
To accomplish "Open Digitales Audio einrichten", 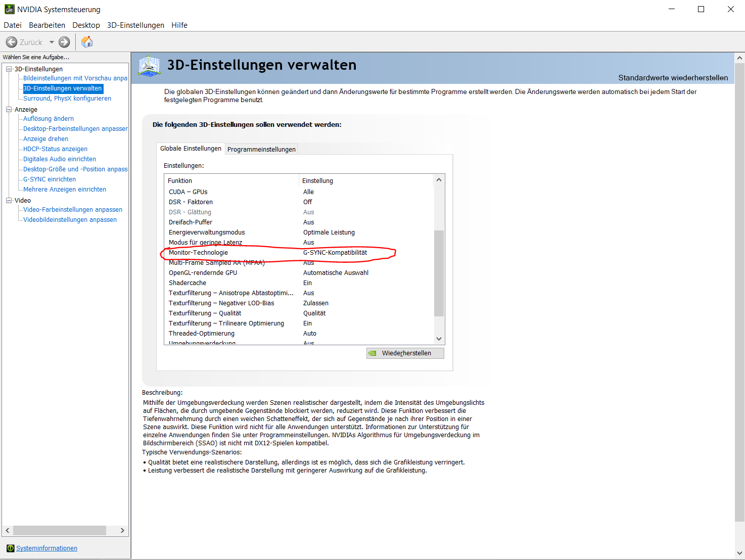I will (x=60, y=159).
